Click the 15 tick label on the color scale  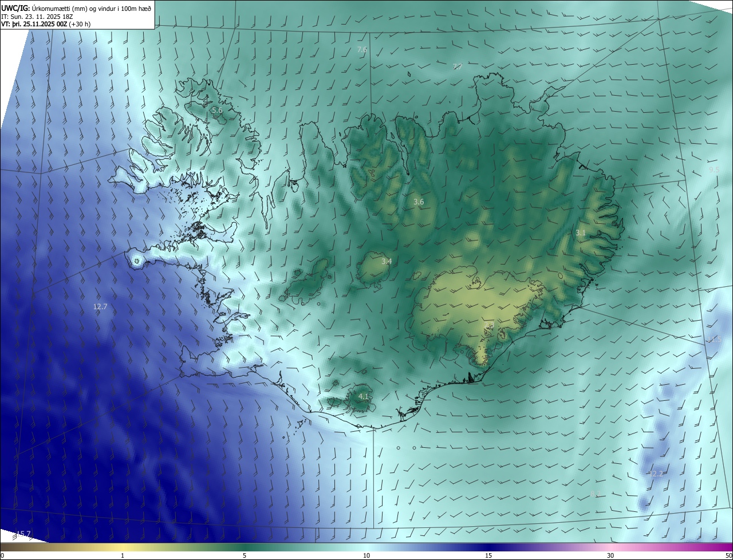point(488,555)
